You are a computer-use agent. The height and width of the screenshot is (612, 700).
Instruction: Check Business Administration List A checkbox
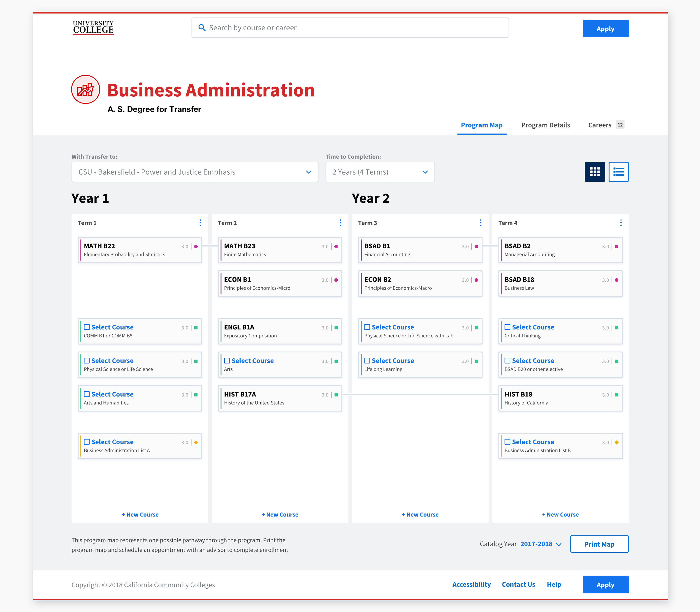point(87,442)
